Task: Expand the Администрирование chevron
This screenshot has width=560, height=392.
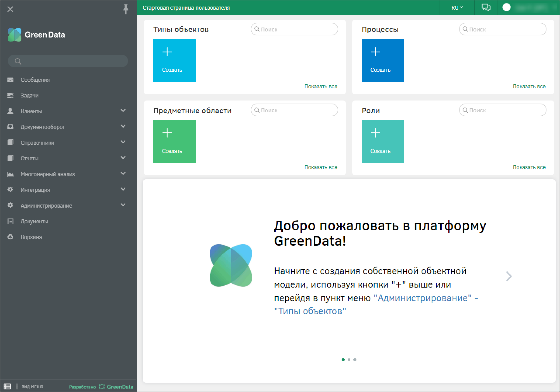Action: tap(123, 205)
